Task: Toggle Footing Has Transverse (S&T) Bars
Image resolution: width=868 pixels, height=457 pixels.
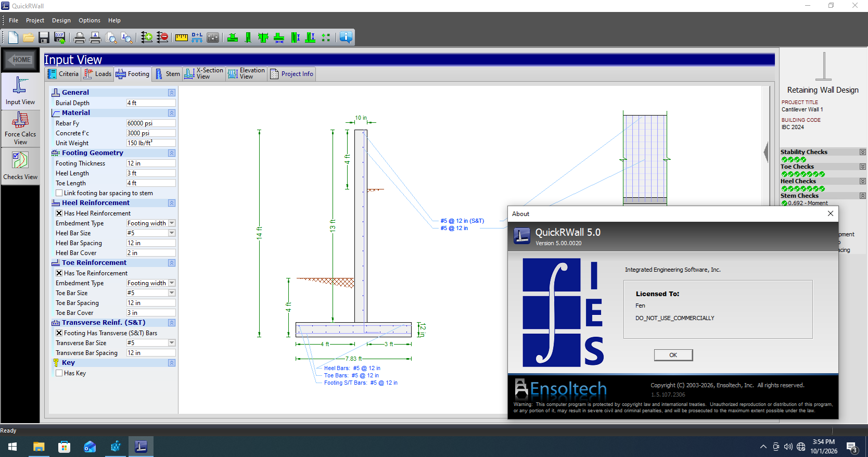Action: point(59,333)
